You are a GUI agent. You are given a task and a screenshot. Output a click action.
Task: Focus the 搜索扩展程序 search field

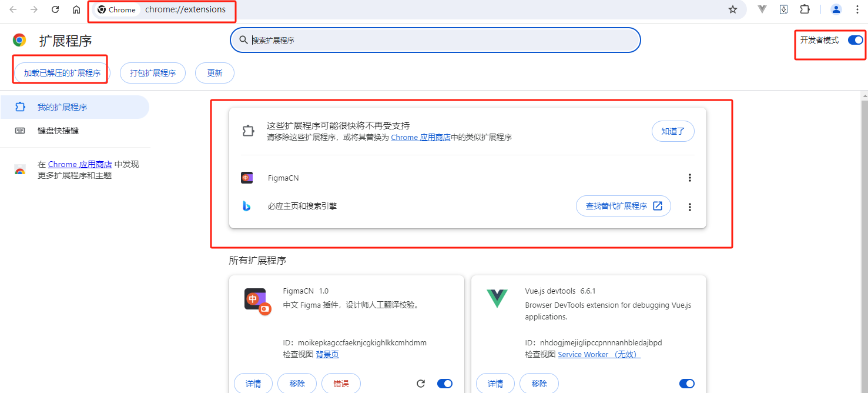[435, 40]
